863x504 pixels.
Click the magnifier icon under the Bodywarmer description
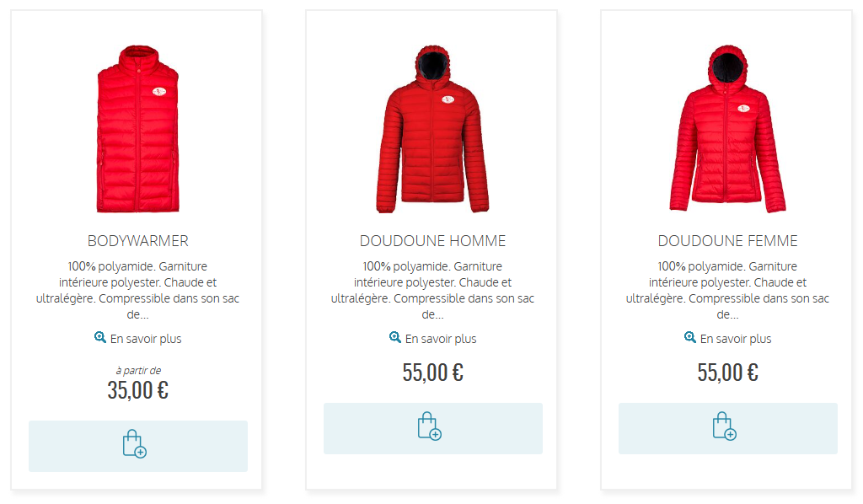tap(99, 337)
